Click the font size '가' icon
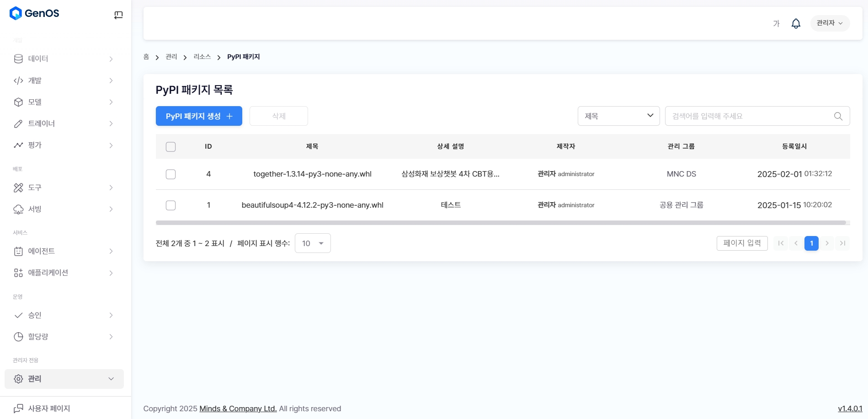Viewport: 868px width, 419px height. 776,23
